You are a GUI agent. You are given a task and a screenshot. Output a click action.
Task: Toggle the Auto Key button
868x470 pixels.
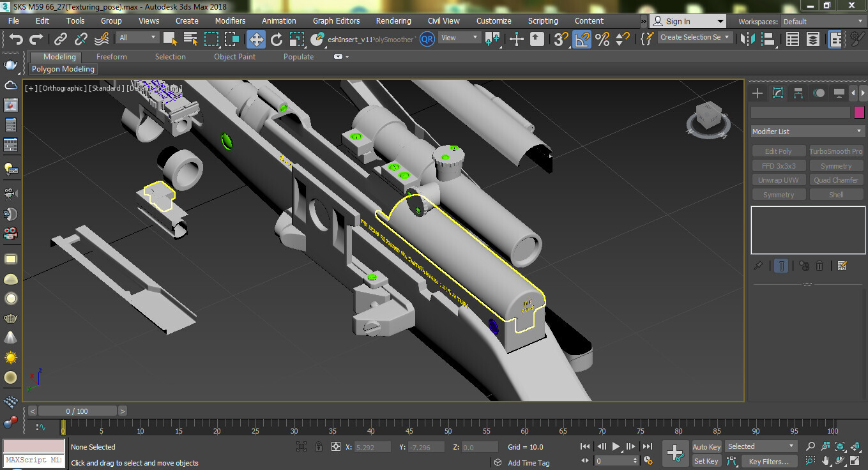click(706, 447)
